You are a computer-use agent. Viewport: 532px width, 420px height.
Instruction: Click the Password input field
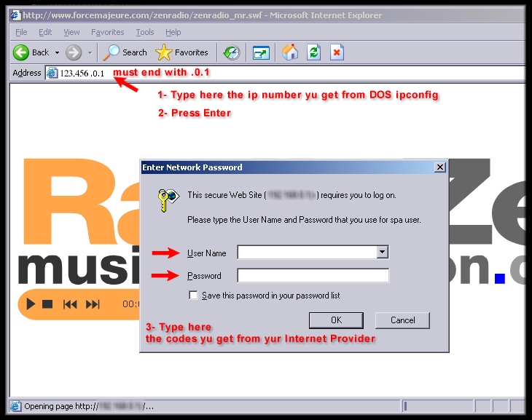(313, 275)
